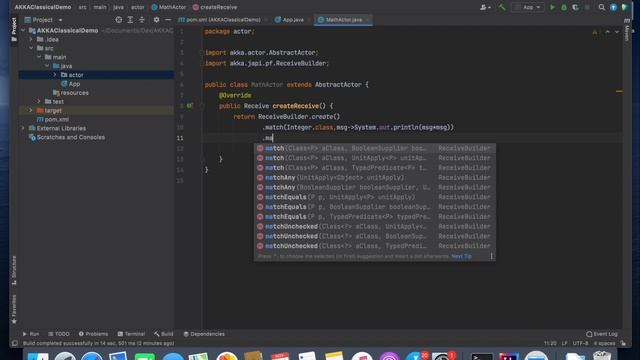Go to previous highlighted problem arrow

tap(607, 32)
